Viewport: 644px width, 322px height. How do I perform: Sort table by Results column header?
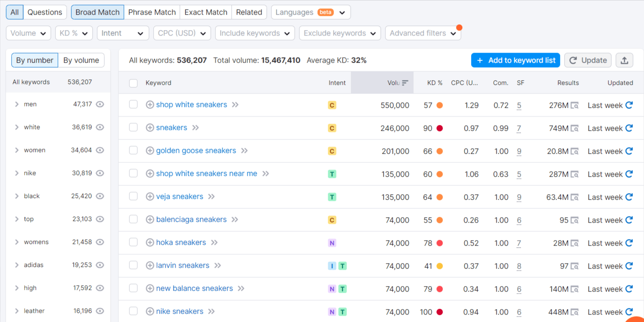pyautogui.click(x=568, y=83)
